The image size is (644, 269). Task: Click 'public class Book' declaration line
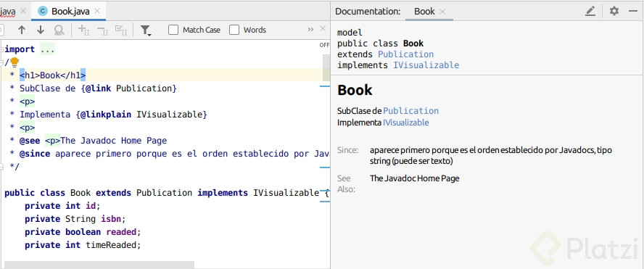click(166, 193)
